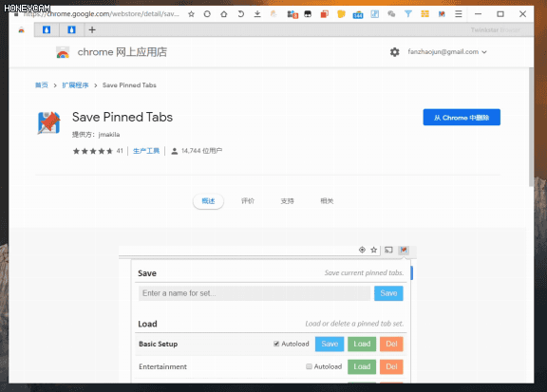
Task: Click the extension preview screenshot image
Action: pos(268,314)
